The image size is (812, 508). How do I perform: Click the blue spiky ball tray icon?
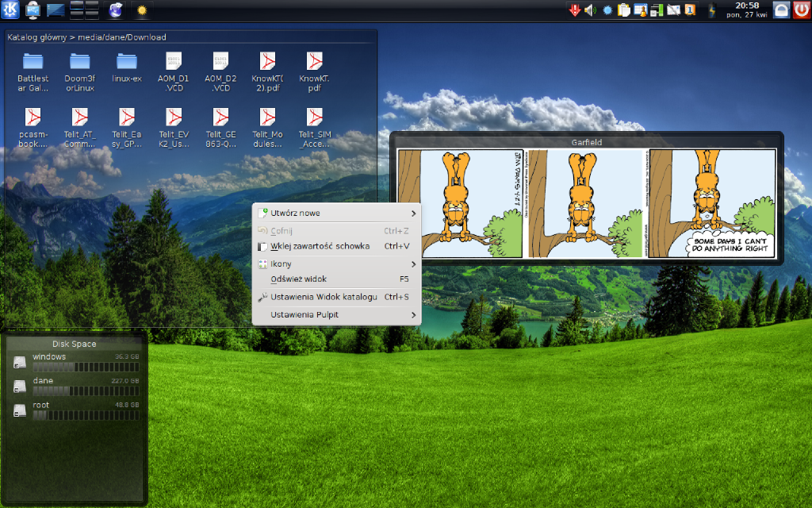607,10
